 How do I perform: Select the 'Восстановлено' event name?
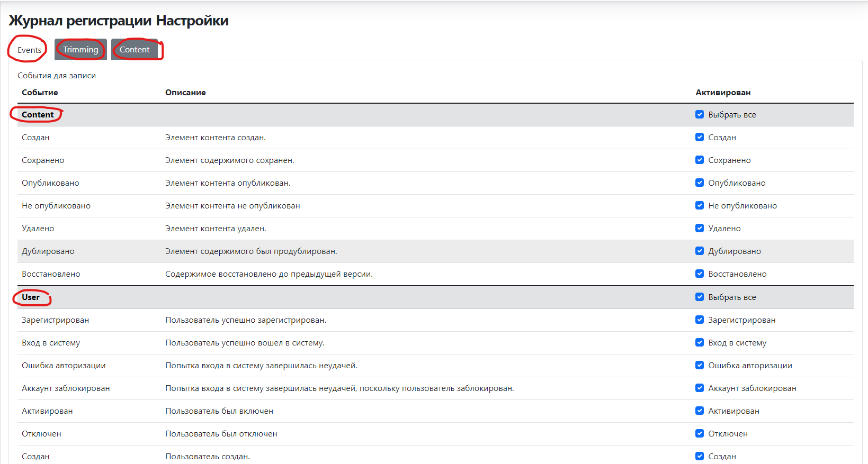pos(51,274)
